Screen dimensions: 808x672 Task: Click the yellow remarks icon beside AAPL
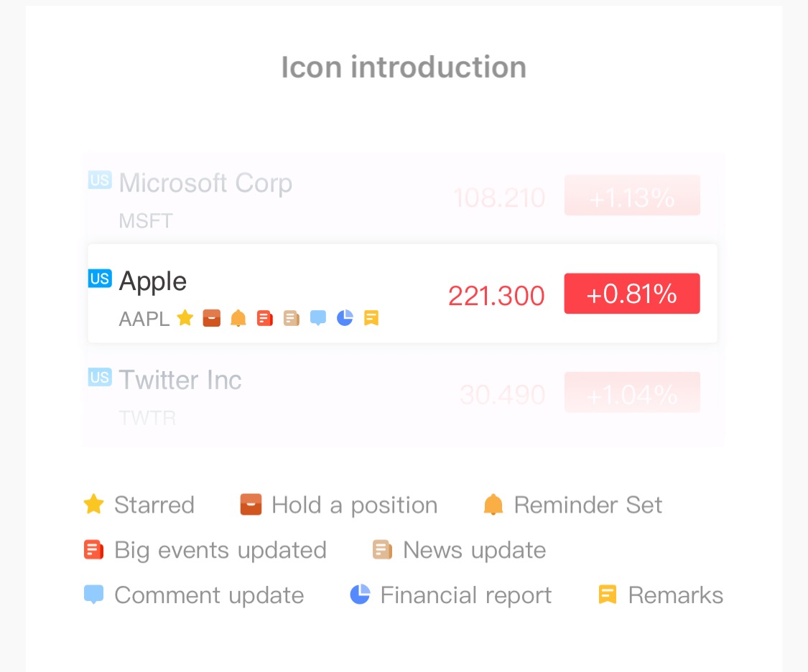(x=371, y=318)
